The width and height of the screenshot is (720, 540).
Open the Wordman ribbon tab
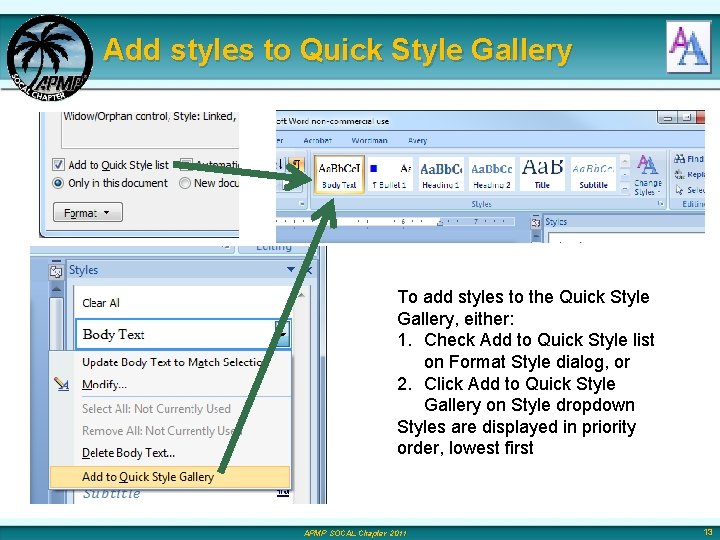[x=369, y=141]
